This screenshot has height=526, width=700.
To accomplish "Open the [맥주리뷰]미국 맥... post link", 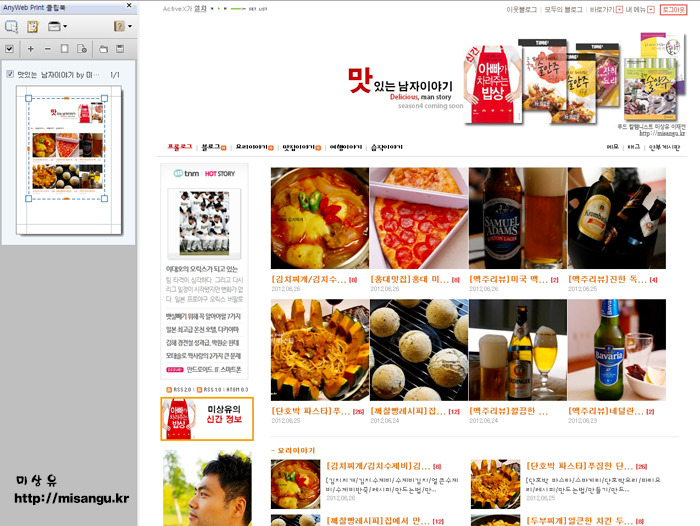I will pyautogui.click(x=508, y=280).
